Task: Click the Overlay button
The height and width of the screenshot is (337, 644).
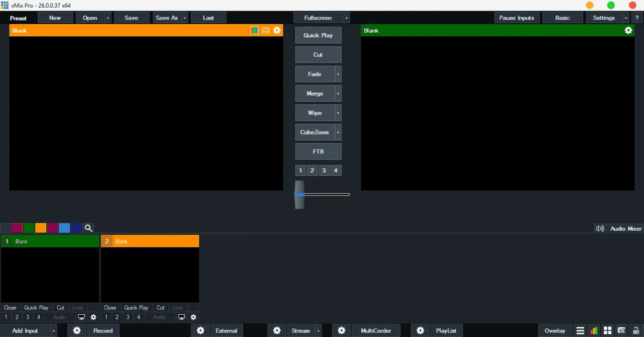Action: 555,330
